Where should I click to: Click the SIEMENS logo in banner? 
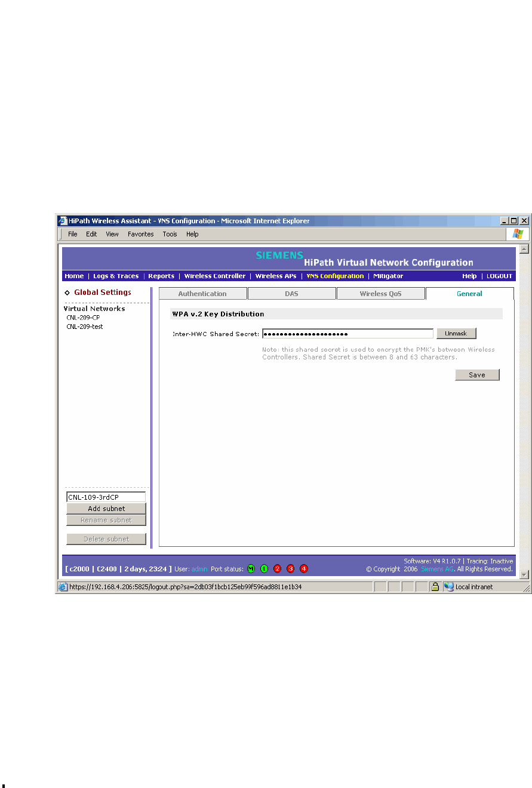[x=279, y=255]
